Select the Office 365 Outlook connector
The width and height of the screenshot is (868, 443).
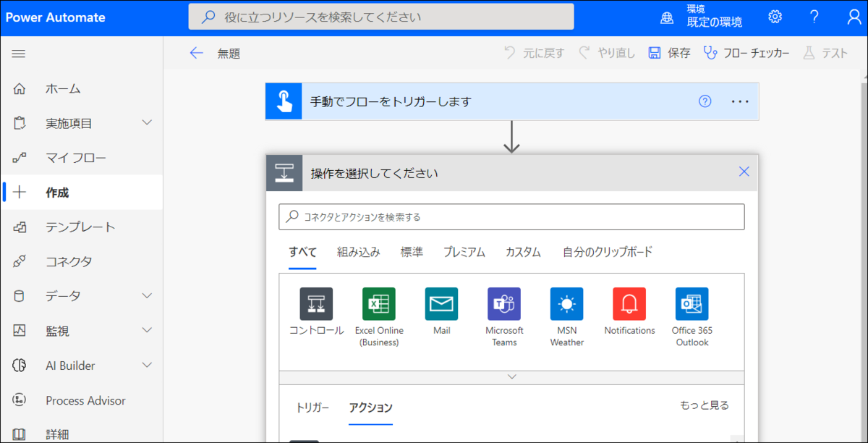(x=692, y=304)
